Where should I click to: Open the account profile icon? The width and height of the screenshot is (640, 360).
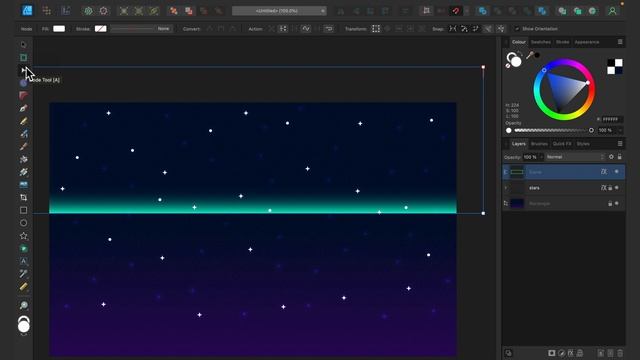tap(612, 11)
